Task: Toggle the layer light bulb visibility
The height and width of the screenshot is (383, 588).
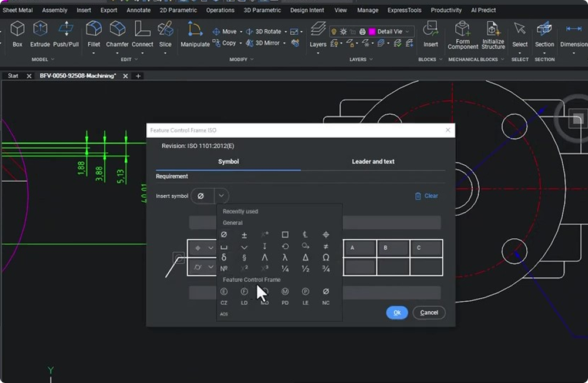Action: [334, 31]
